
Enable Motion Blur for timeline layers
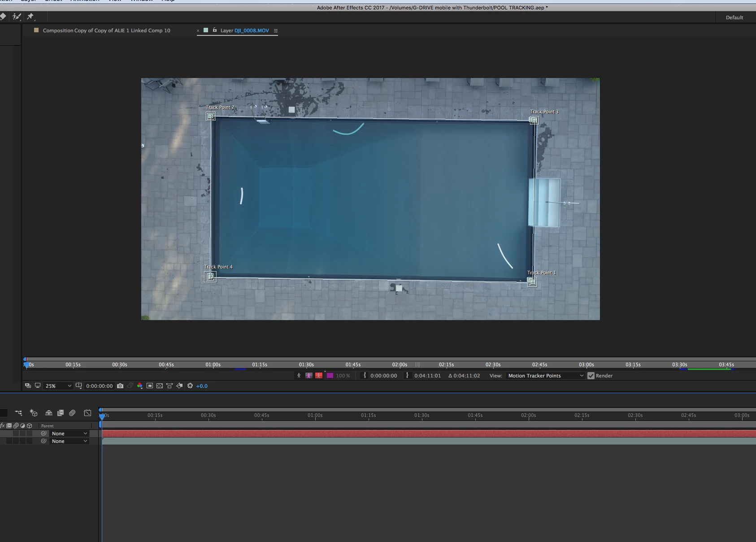click(x=72, y=413)
